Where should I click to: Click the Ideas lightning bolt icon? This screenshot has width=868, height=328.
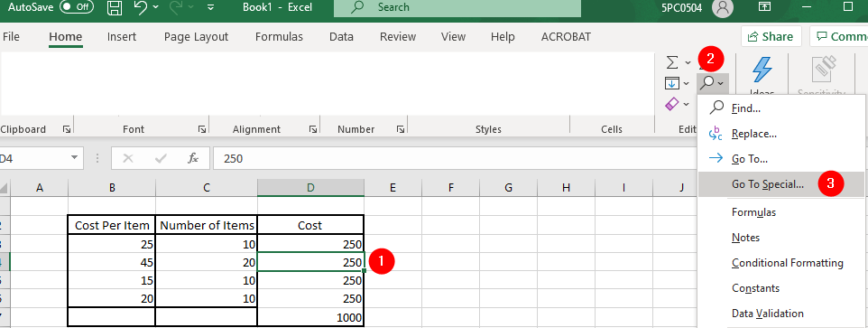click(762, 70)
